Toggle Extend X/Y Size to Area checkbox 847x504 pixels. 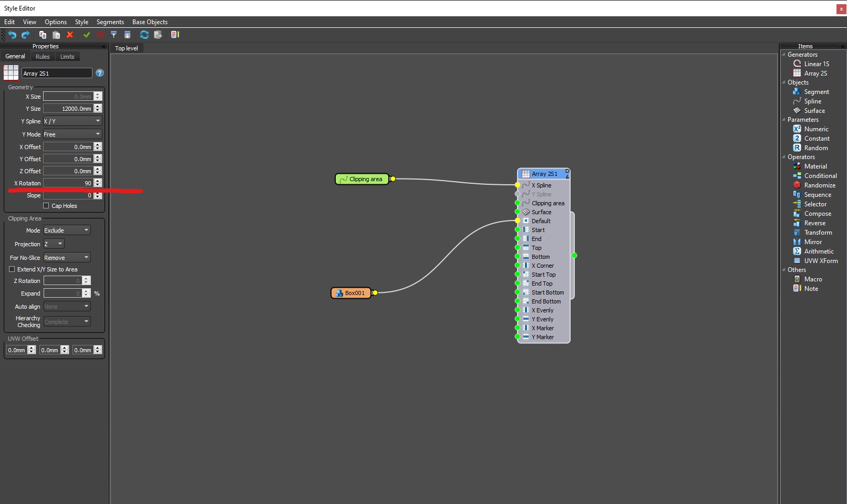click(12, 269)
